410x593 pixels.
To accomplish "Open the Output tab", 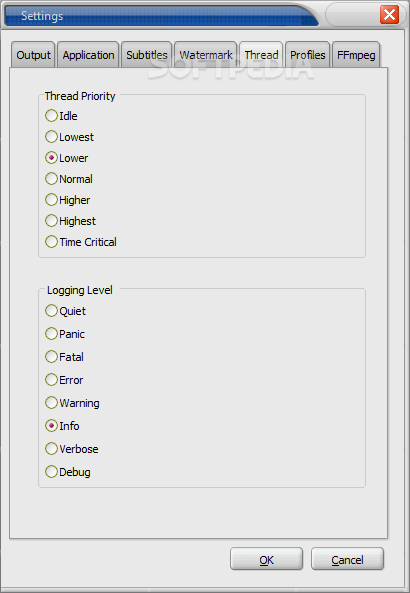I will 33,55.
